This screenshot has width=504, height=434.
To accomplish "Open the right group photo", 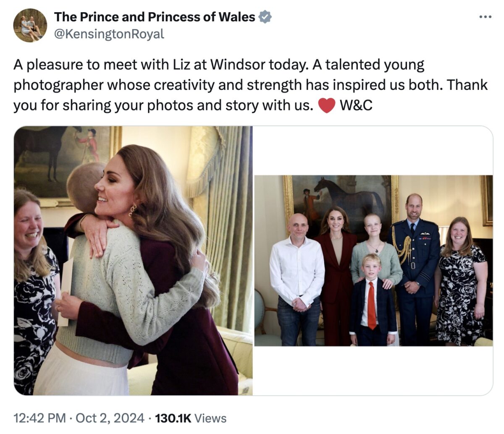I will tap(373, 260).
